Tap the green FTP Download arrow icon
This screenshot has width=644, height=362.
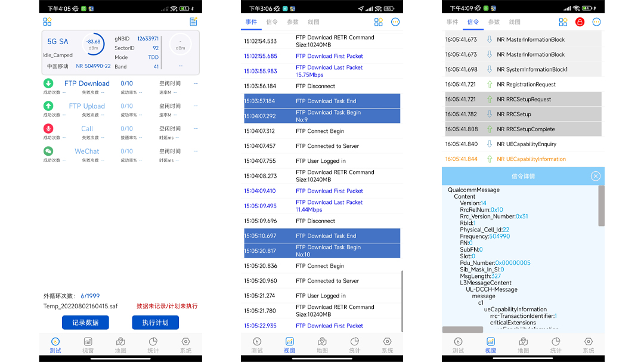[x=48, y=83]
